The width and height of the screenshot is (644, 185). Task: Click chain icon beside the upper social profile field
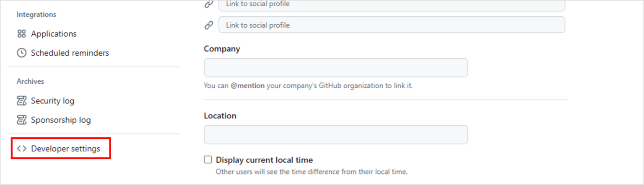[209, 4]
